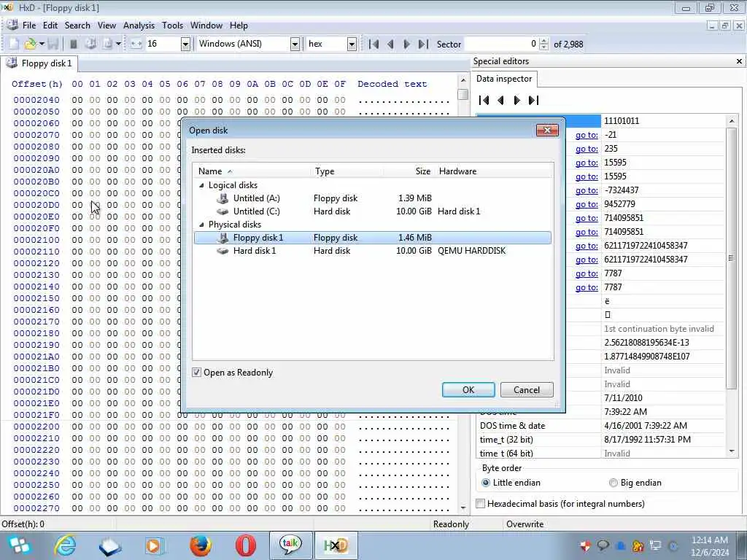Click the HxD taskbar button
This screenshot has height=560, width=747.
[336, 545]
